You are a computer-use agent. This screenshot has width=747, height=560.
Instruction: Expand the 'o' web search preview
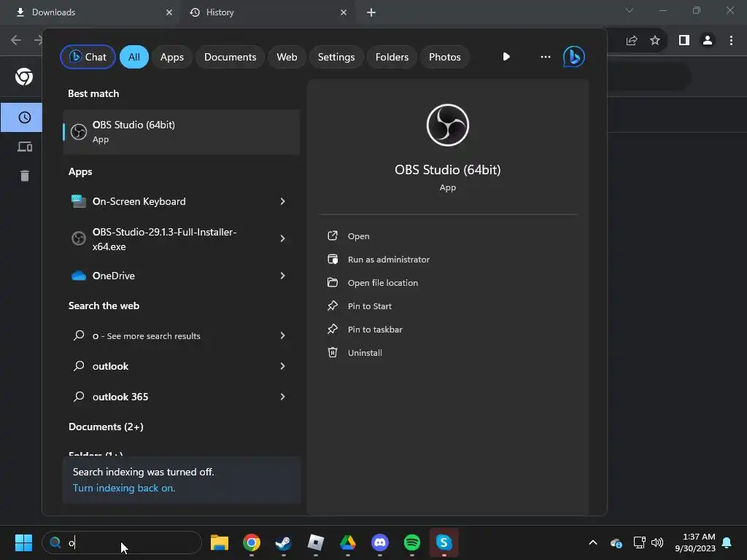[x=282, y=335]
